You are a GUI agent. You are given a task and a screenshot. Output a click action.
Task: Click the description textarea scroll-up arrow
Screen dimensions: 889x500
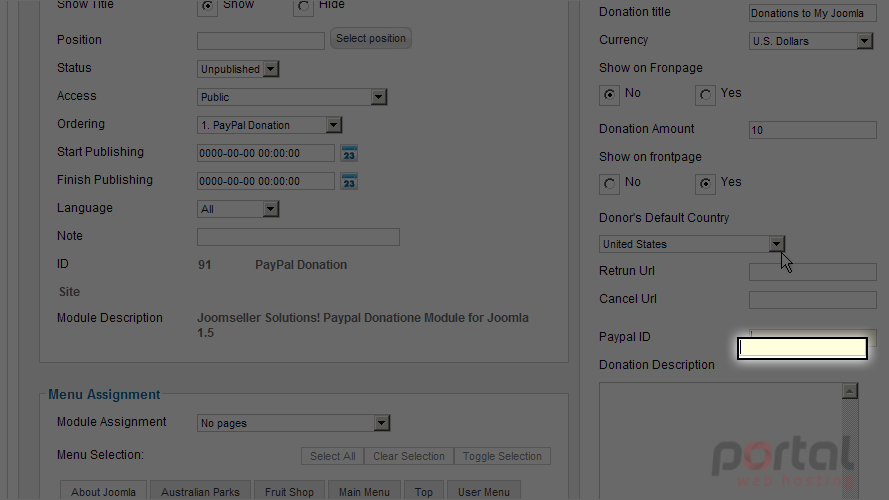[x=849, y=391]
